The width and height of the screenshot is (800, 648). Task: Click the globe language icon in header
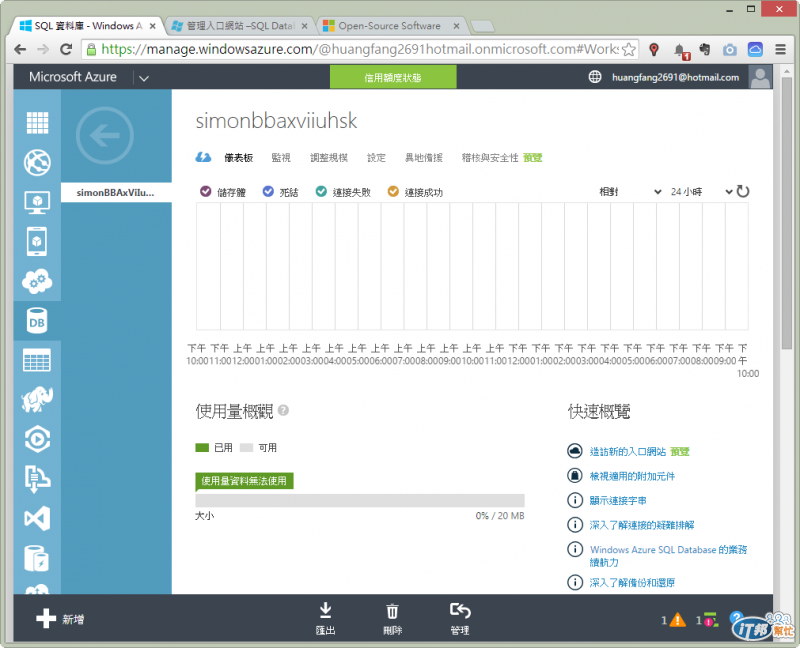click(x=595, y=77)
